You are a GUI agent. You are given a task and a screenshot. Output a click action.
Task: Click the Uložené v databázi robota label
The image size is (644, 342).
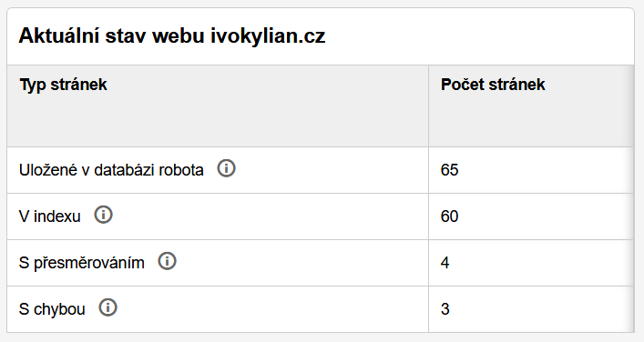pyautogui.click(x=111, y=170)
